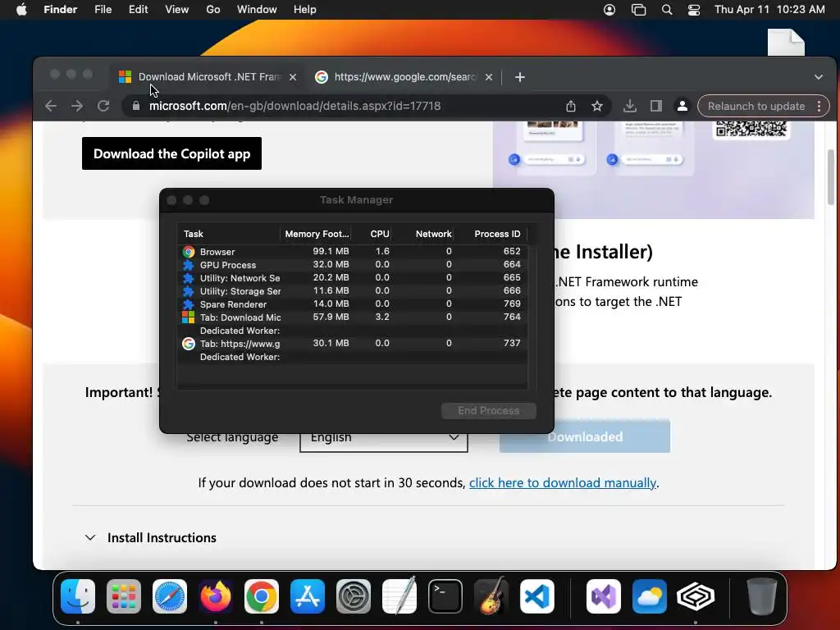
Task: Click Chrome icon in the dock
Action: click(x=262, y=596)
